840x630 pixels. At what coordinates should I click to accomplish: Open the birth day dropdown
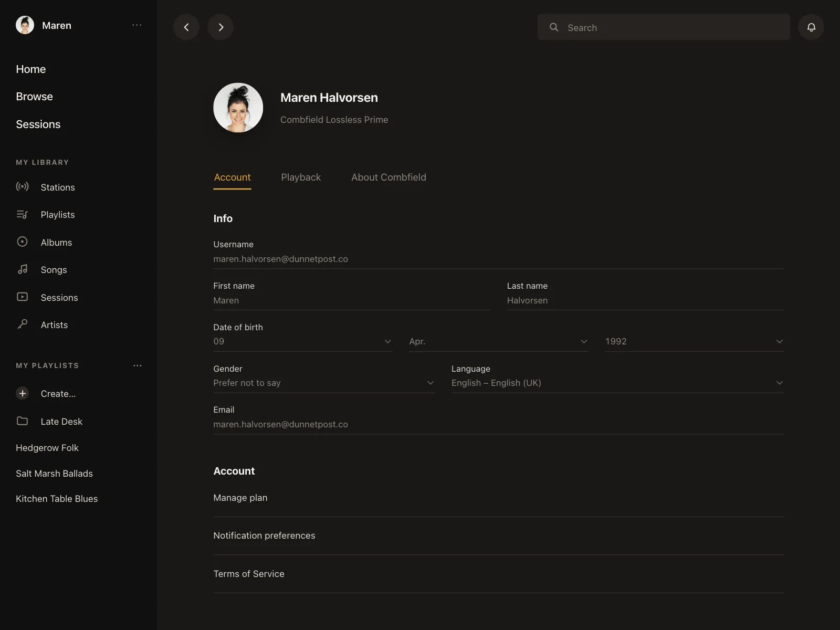303,341
